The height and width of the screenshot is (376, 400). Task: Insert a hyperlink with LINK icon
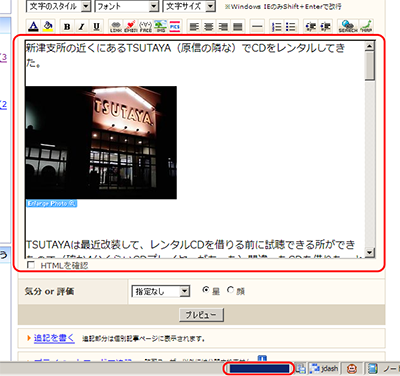pyautogui.click(x=116, y=27)
